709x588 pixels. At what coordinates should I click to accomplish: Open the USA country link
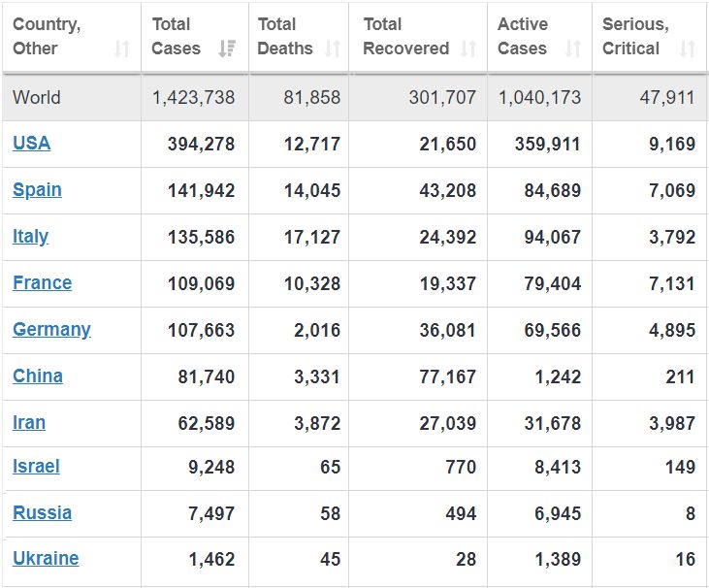click(x=32, y=144)
